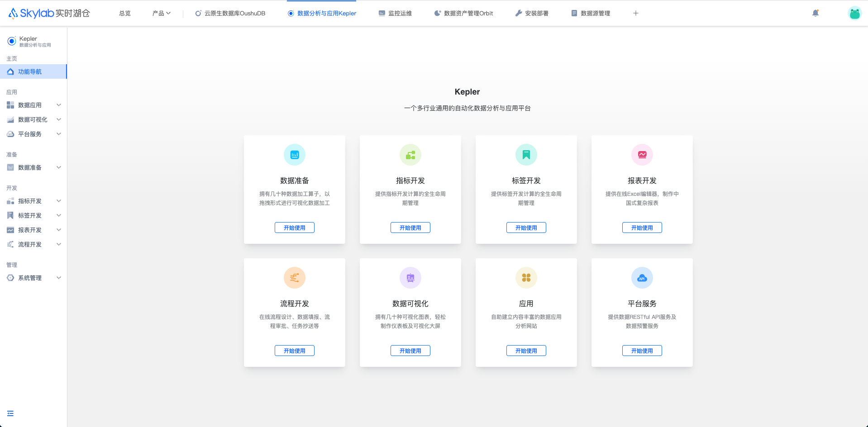This screenshot has width=868, height=427.
Task: Click the 平台服务 card title
Action: point(642,304)
